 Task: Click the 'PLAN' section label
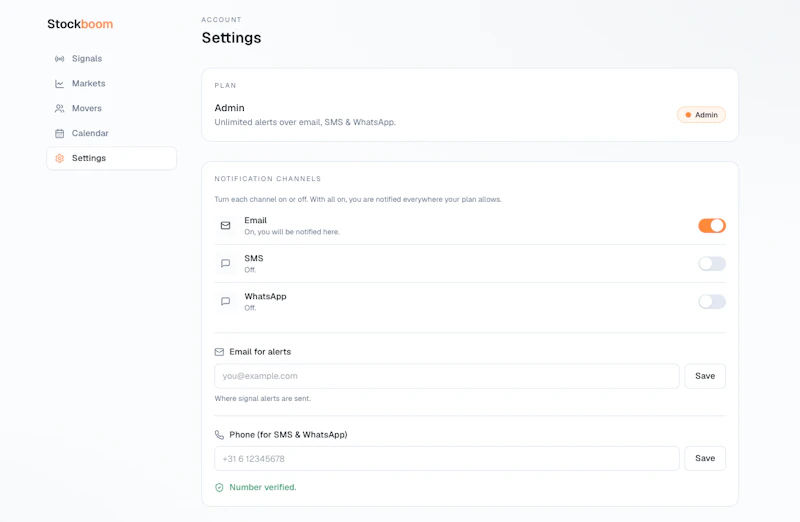click(226, 85)
